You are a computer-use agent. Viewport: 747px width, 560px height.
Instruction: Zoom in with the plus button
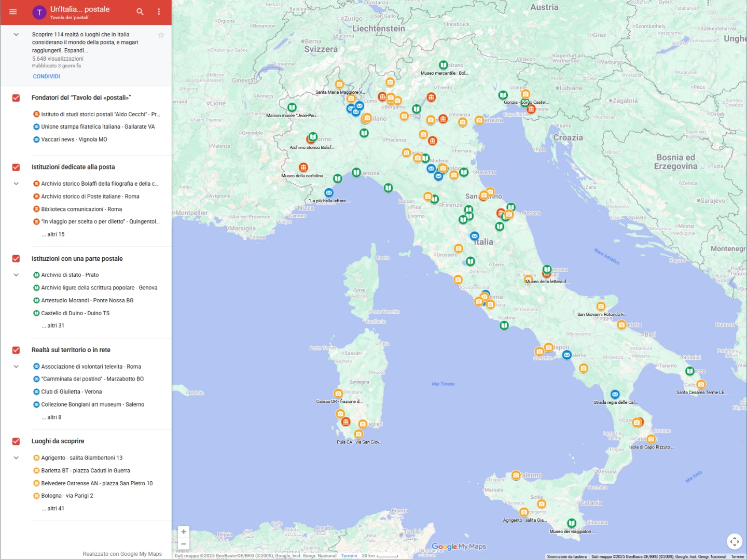(183, 531)
